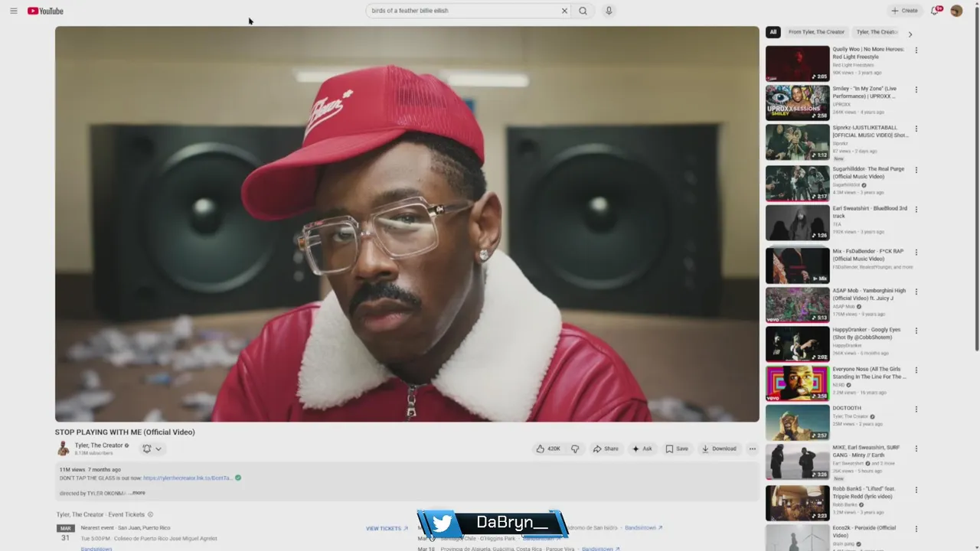Open the hamburger guide menu
The image size is (980, 551).
tap(13, 11)
